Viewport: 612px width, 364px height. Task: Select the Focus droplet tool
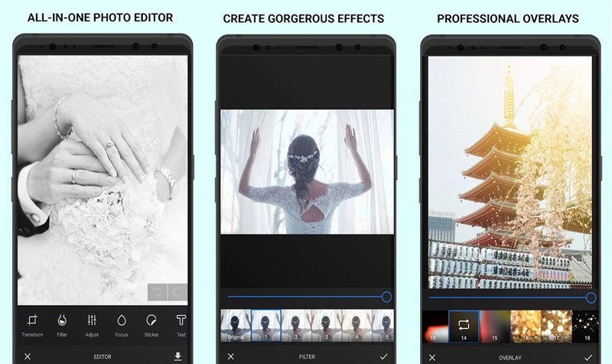(x=122, y=325)
